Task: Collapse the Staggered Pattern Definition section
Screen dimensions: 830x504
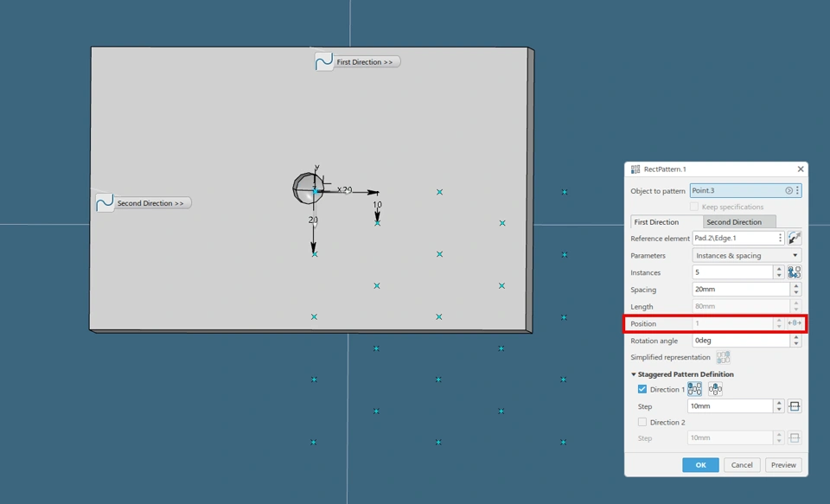Action: 634,374
